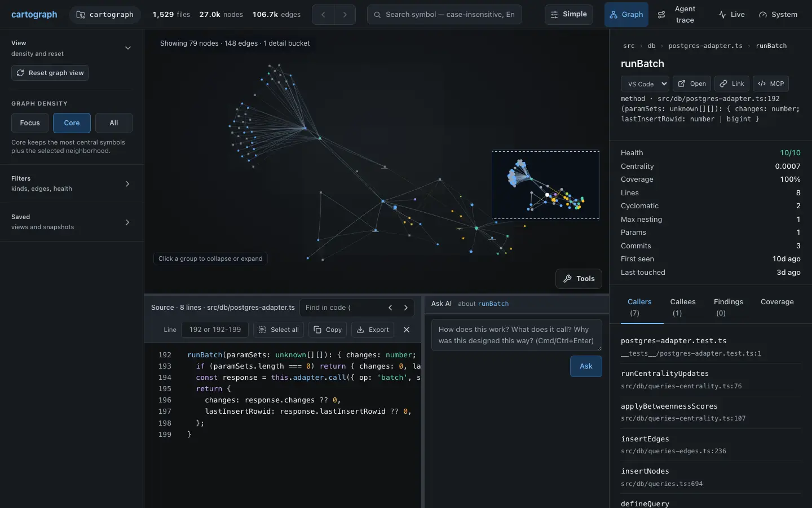Click runBatch link in Ask AI header
The height and width of the screenshot is (508, 812).
click(493, 304)
